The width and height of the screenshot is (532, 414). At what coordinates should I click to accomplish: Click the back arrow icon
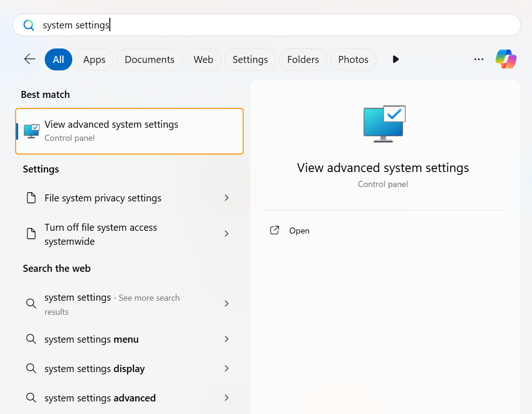[30, 59]
